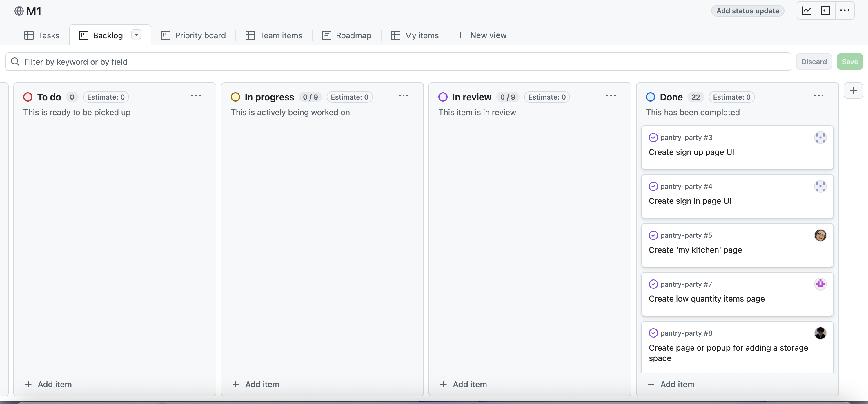Switch to the Roadmap tab
Image resolution: width=868 pixels, height=404 pixels.
coord(347,35)
